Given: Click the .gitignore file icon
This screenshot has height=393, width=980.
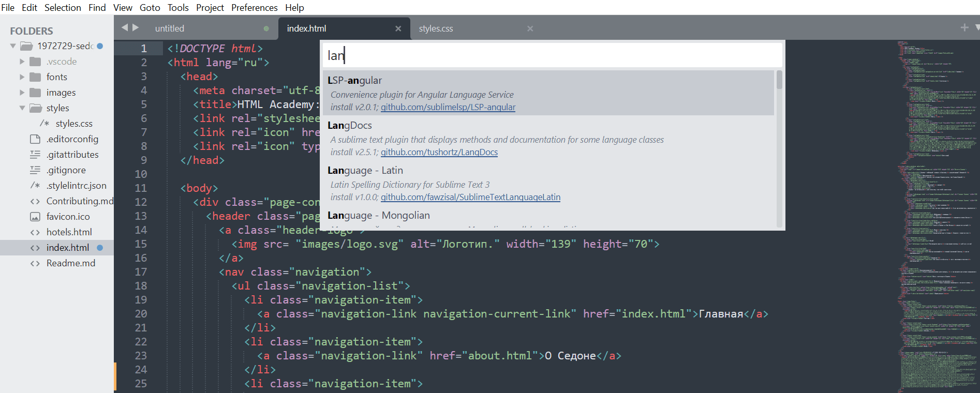Looking at the screenshot, I should pos(35,170).
